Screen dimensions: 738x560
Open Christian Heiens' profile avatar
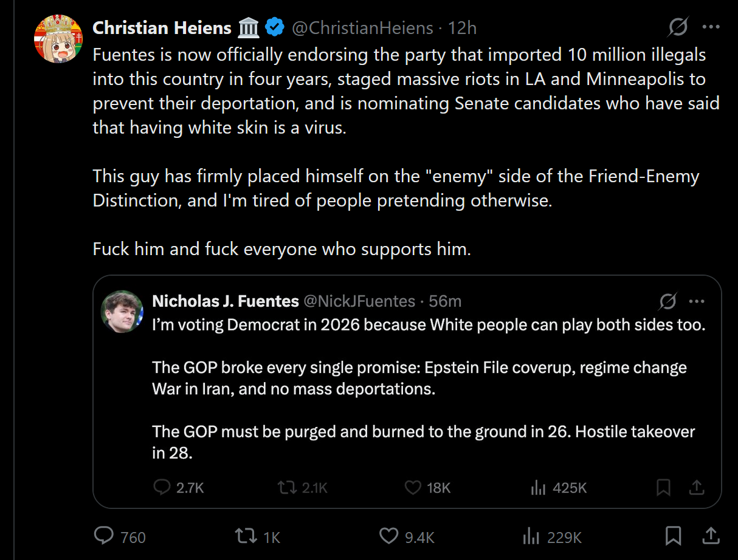tap(58, 39)
